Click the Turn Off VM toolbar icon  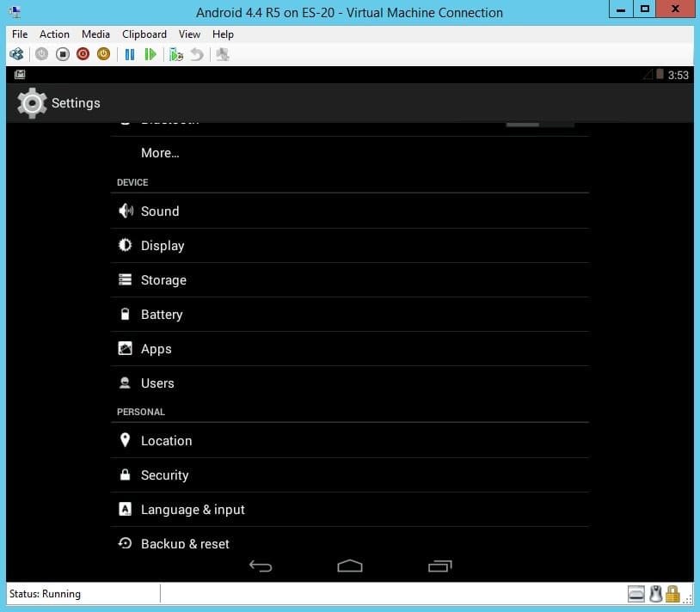[63, 54]
